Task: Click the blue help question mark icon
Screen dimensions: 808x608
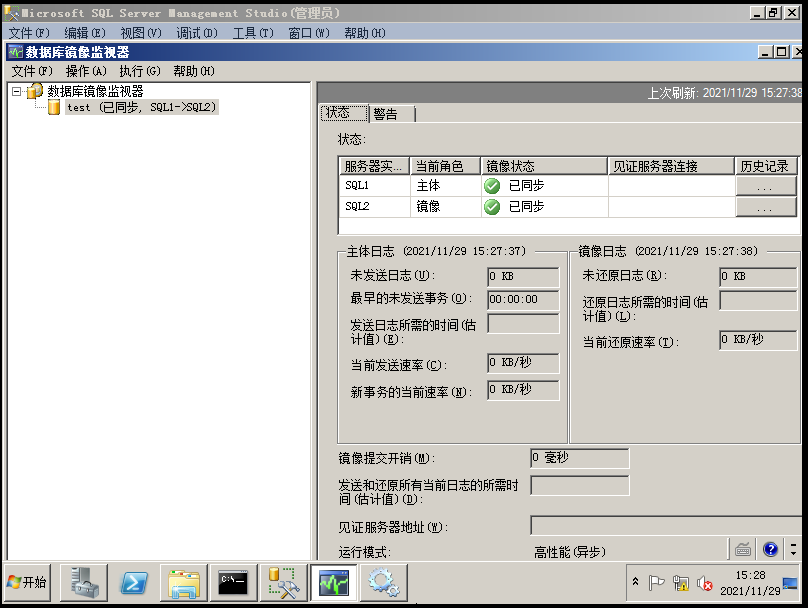Action: (770, 550)
